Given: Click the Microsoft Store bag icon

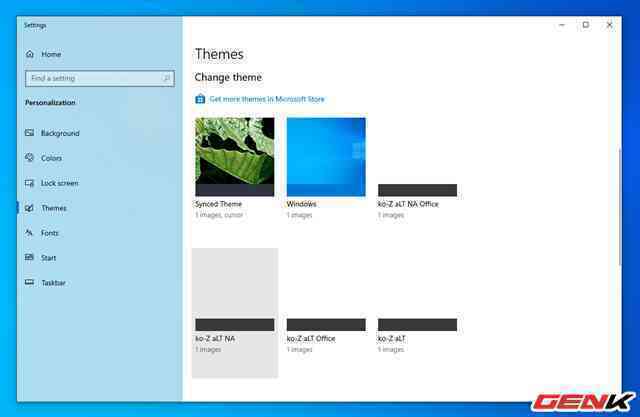Looking at the screenshot, I should point(200,99).
